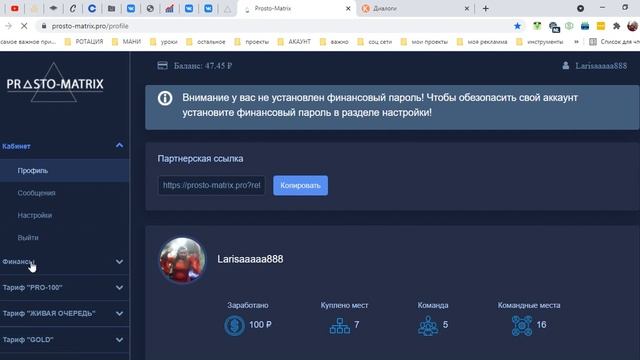Open a new browser tab
This screenshot has height=360, width=640.
(x=485, y=8)
